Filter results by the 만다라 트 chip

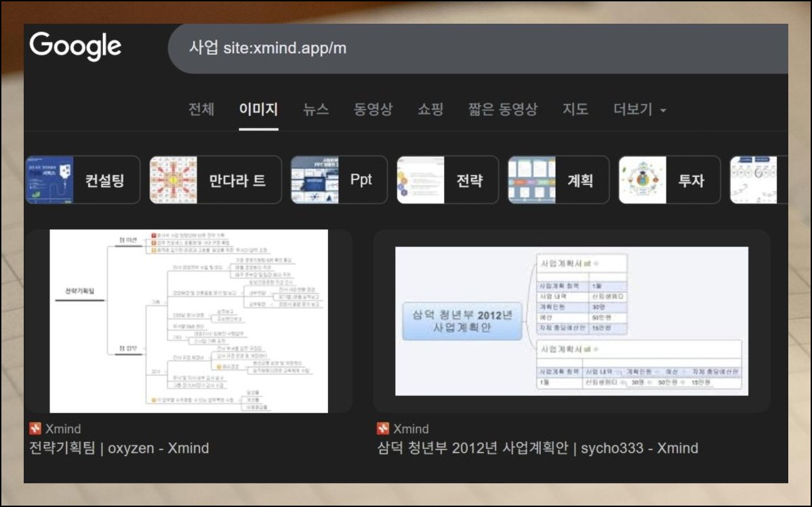(216, 180)
